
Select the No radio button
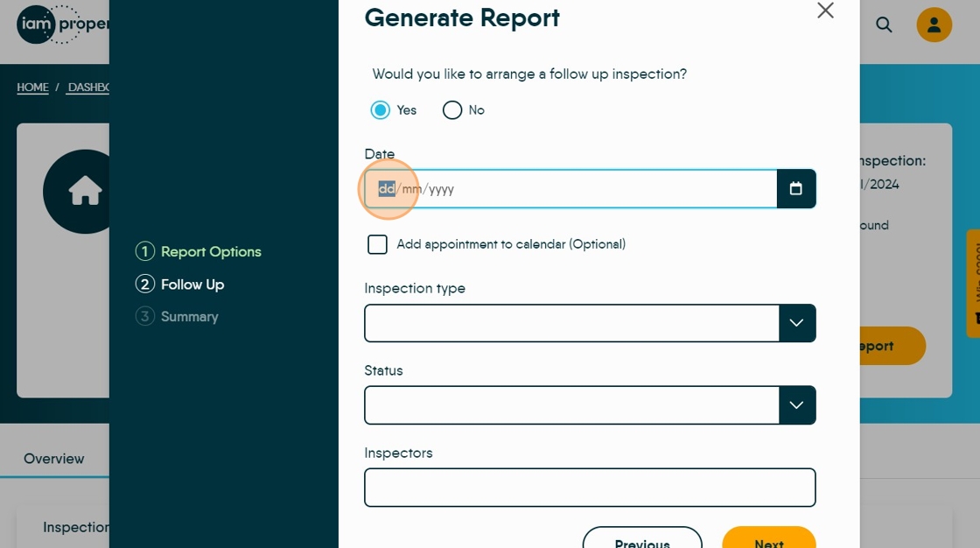tap(451, 110)
